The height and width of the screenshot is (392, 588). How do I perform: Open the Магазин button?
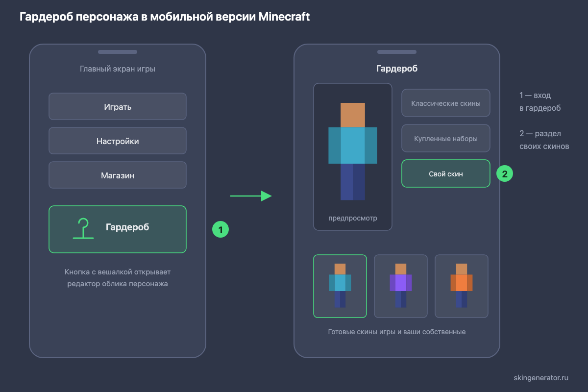pos(118,175)
